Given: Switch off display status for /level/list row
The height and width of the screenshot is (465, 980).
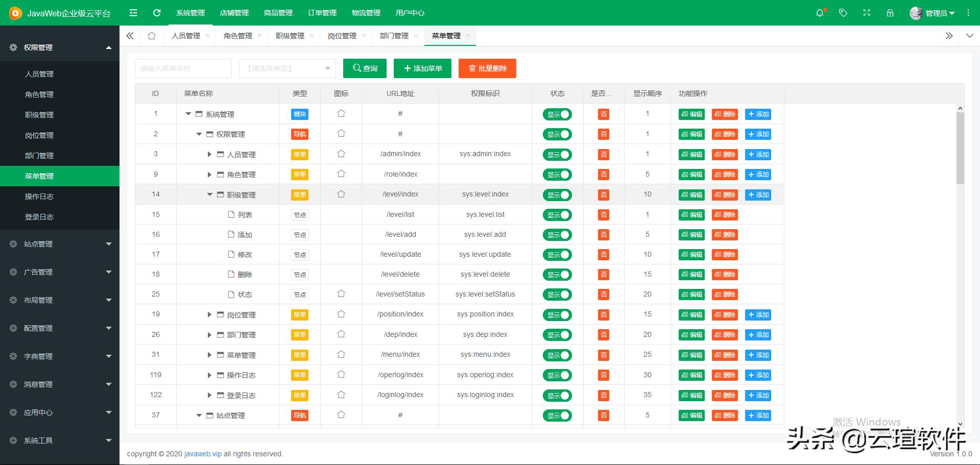Looking at the screenshot, I should 557,215.
